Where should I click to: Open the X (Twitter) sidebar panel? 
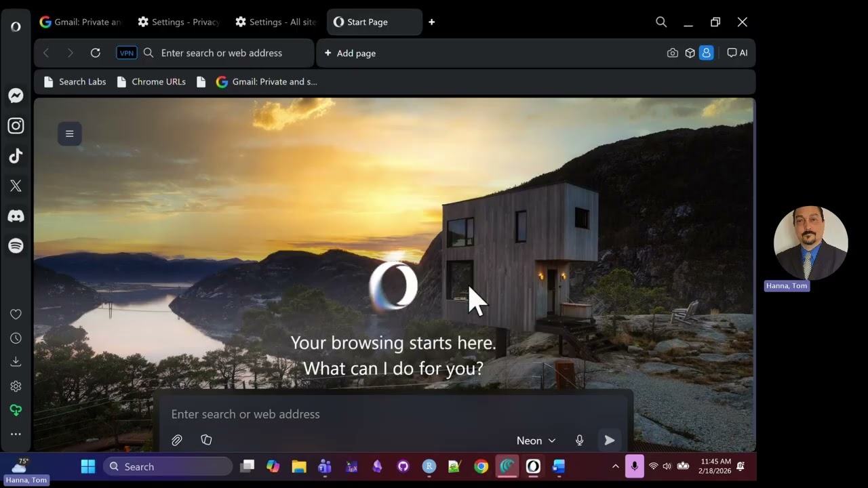(16, 186)
